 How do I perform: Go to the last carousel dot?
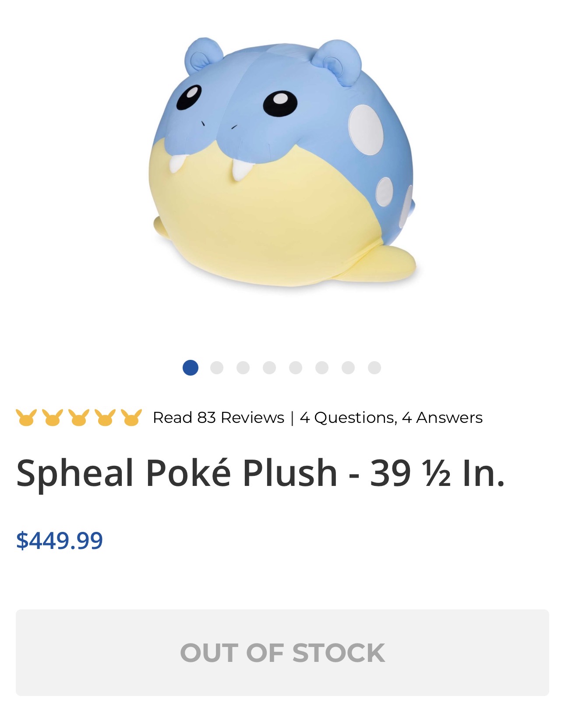coord(374,368)
